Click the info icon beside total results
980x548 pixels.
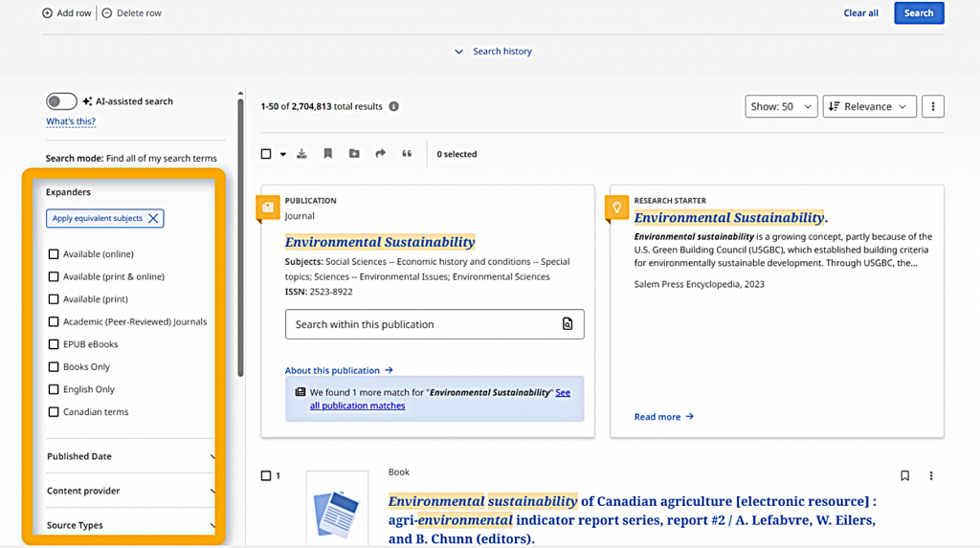[393, 106]
